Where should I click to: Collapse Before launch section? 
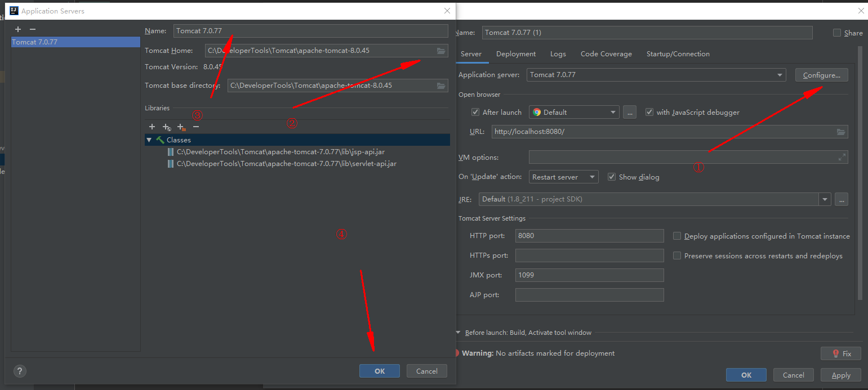tap(459, 333)
